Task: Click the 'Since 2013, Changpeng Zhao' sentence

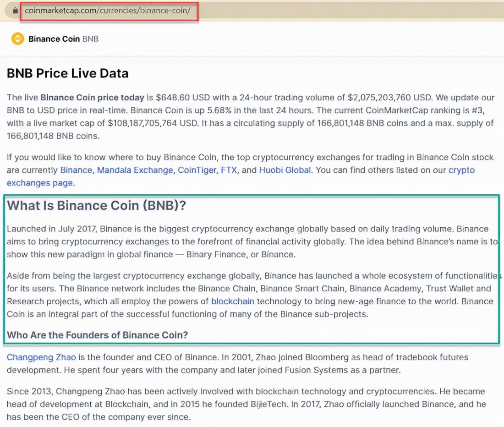Action: (x=221, y=391)
